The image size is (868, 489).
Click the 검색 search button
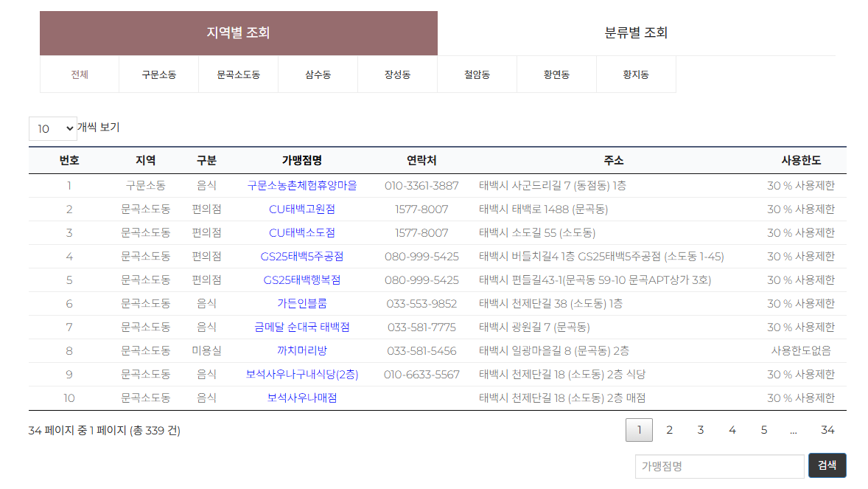tap(827, 465)
